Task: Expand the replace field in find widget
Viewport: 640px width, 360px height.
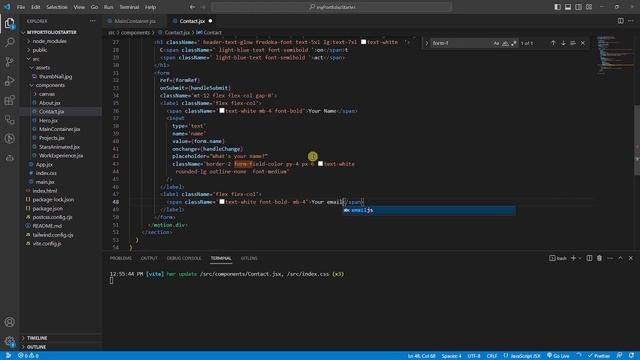Action: pyautogui.click(x=427, y=43)
